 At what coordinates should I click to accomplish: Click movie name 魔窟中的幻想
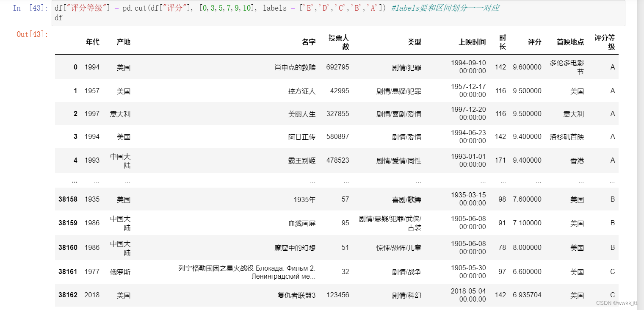click(x=295, y=248)
